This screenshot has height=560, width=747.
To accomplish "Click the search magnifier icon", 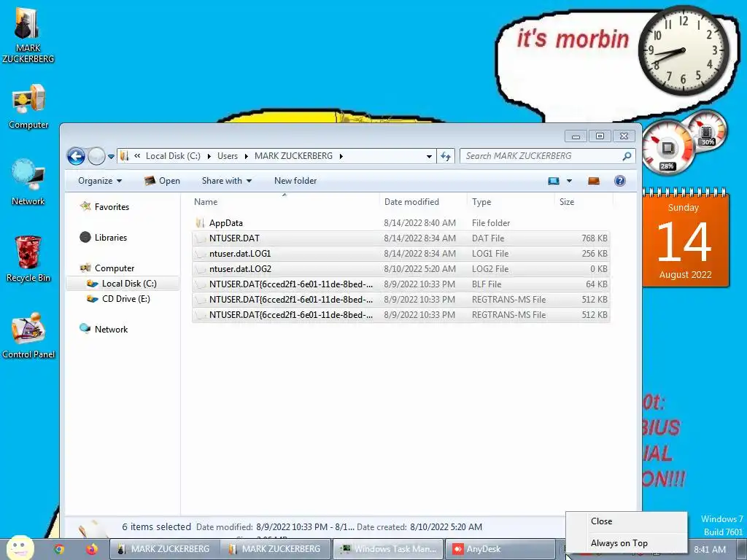I will tap(627, 156).
